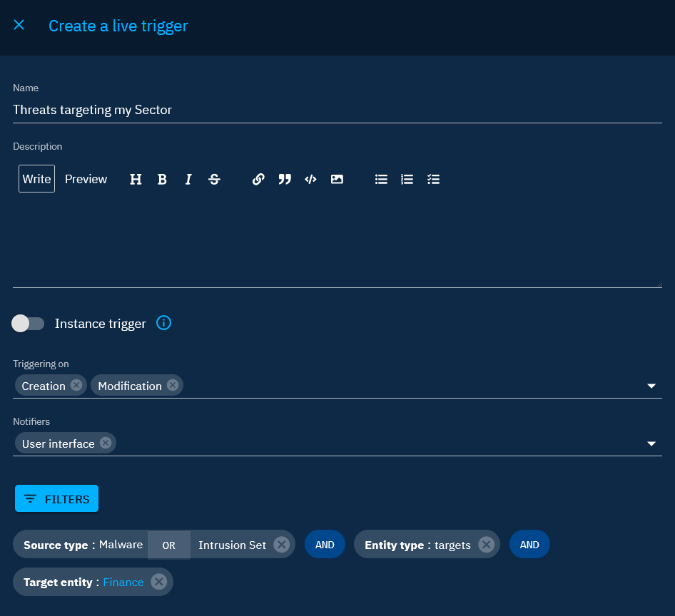Click the heading format icon

coord(136,180)
